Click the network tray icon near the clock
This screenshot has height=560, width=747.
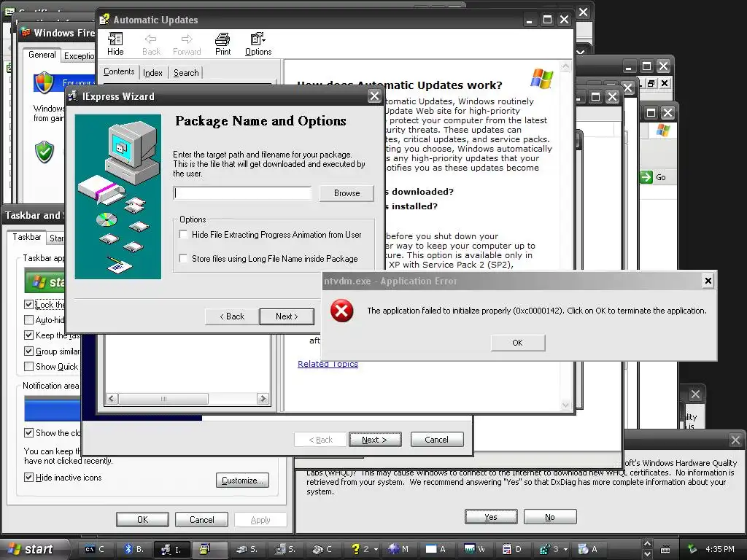tap(692, 549)
